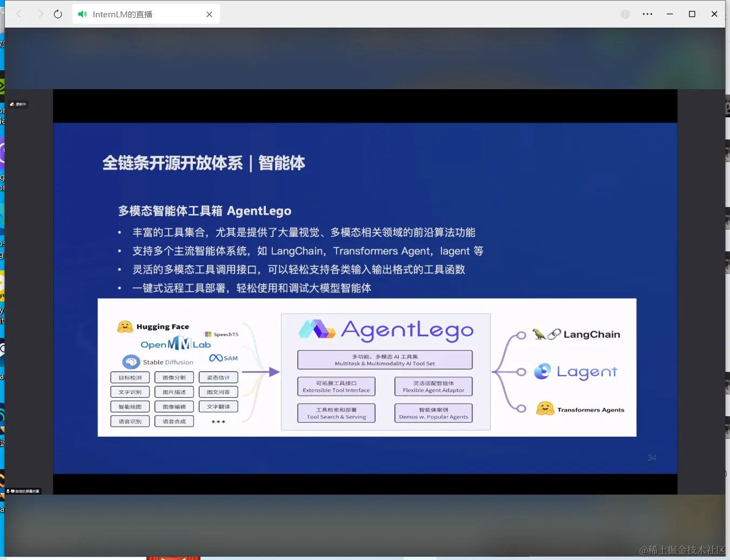Click the 目标检测 box

coord(130,377)
